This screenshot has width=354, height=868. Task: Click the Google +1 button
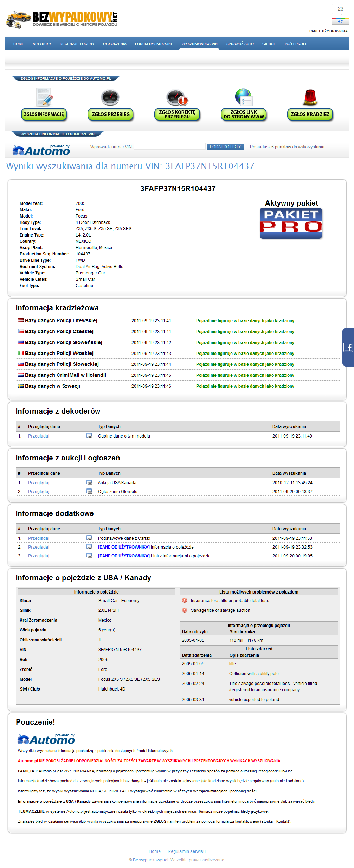tap(340, 21)
